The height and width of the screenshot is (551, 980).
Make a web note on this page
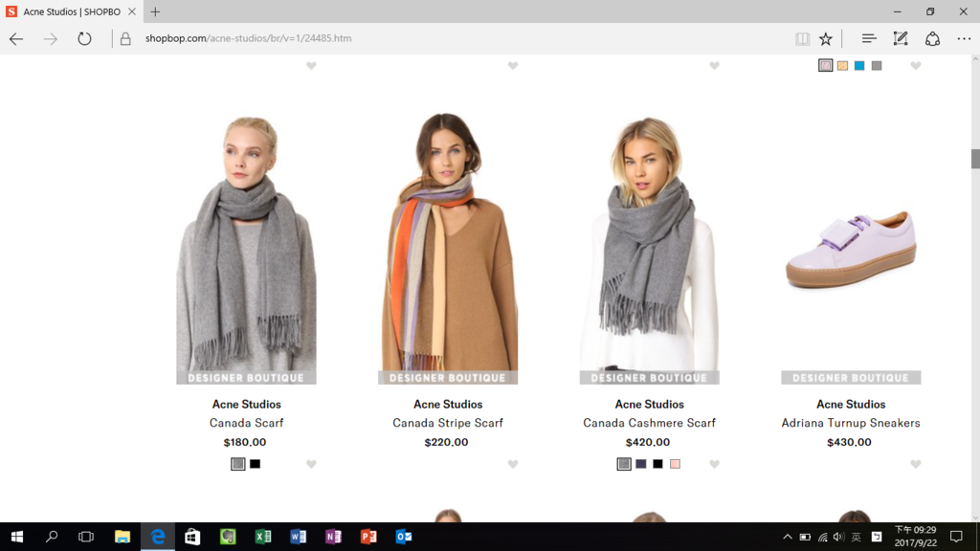tap(901, 38)
